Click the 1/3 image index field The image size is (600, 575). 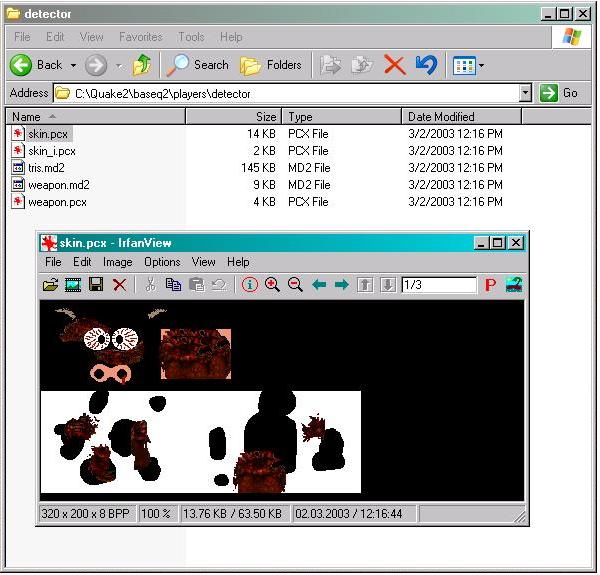point(438,285)
